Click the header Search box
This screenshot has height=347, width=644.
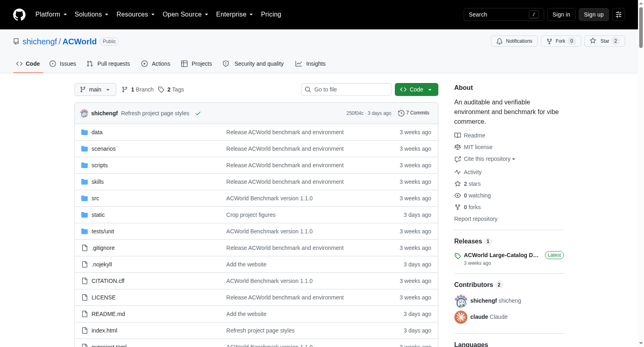coord(504,15)
